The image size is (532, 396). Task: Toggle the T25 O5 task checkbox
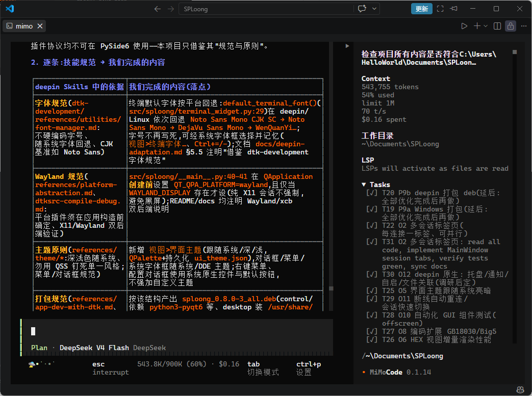(372, 291)
